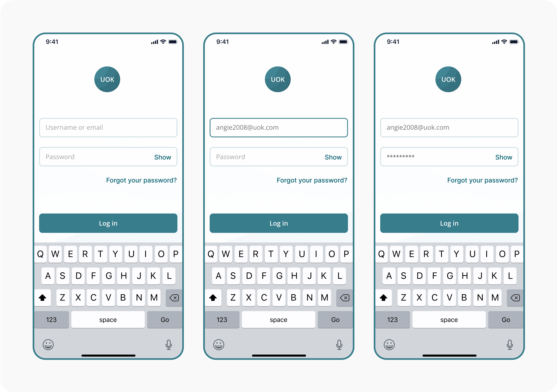This screenshot has width=557, height=392.
Task: Select the username or email input field
Action: coord(108,127)
